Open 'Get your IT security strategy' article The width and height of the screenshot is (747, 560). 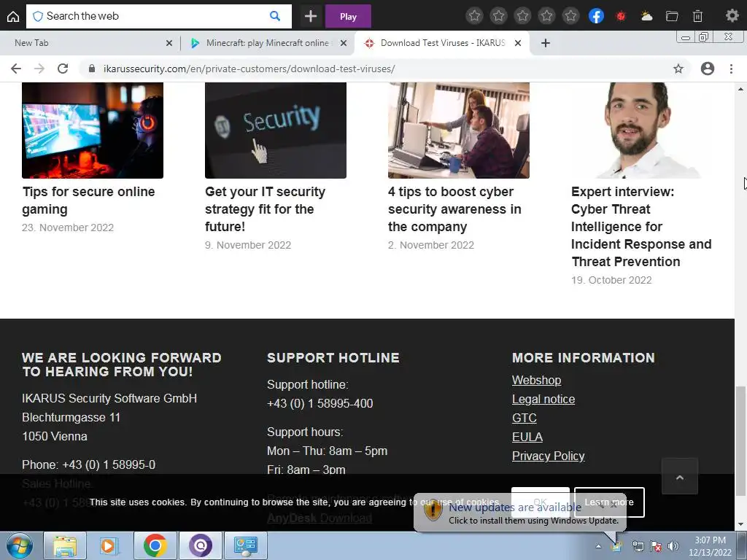265,209
